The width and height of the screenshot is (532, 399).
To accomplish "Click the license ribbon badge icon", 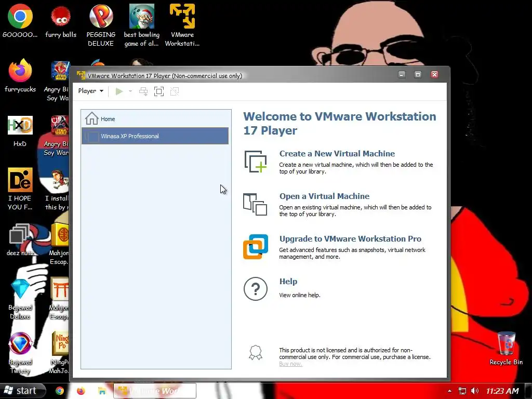I will point(256,353).
